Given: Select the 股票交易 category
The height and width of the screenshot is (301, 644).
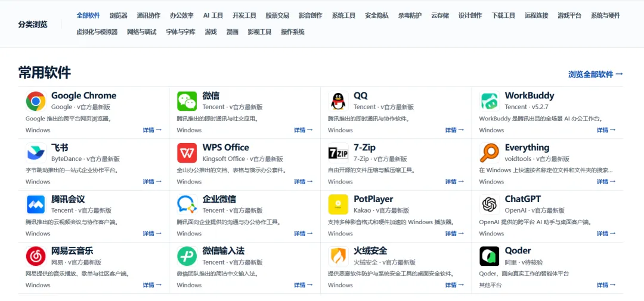Looking at the screenshot, I should [x=277, y=15].
